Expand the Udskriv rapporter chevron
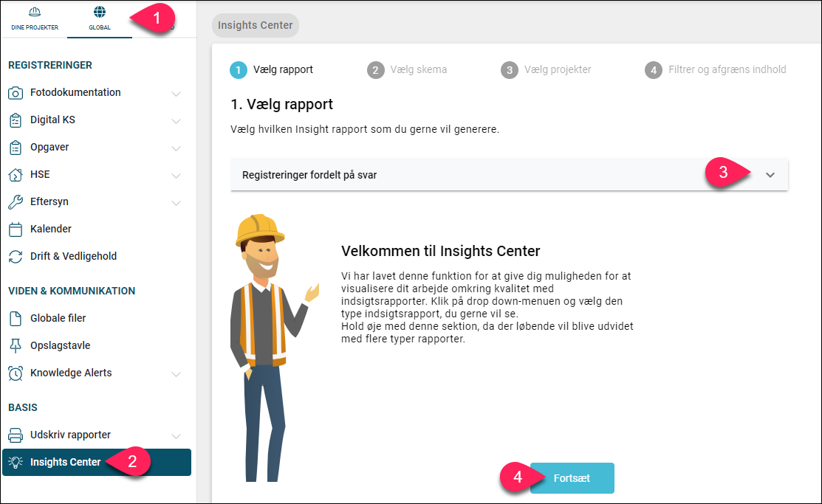This screenshot has width=822, height=504. (176, 436)
